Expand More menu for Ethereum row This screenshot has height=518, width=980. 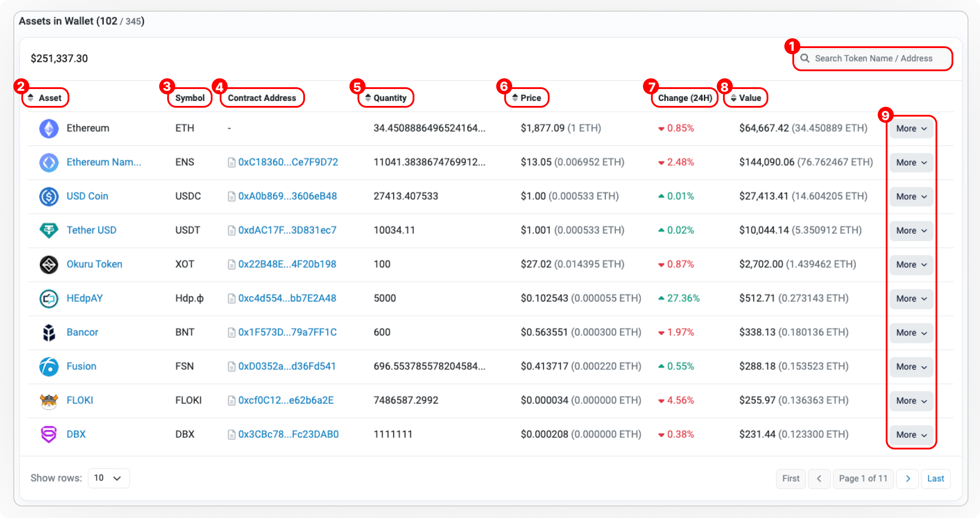911,129
